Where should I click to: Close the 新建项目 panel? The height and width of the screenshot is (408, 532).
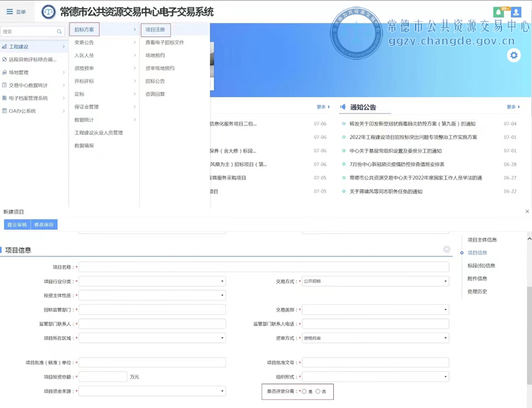click(527, 211)
